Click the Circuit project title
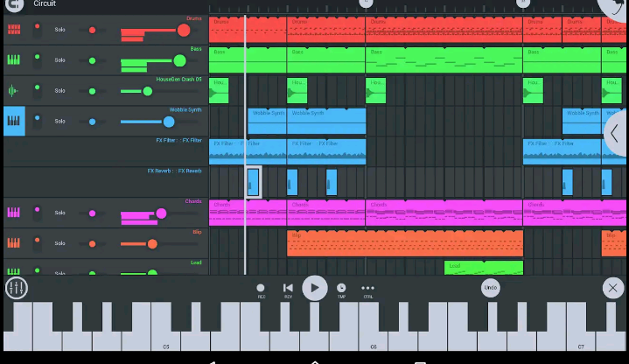The height and width of the screenshot is (364, 629). [x=45, y=3]
